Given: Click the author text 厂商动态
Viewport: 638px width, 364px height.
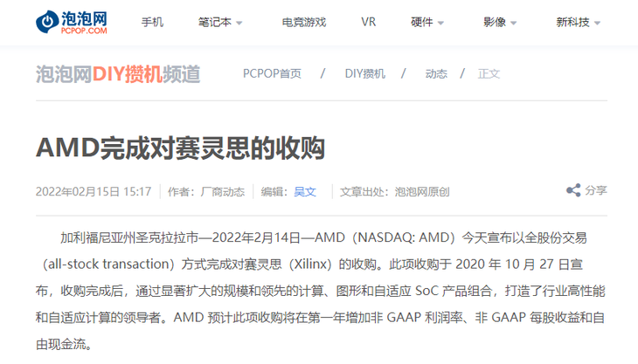Looking at the screenshot, I should pyautogui.click(x=223, y=191).
